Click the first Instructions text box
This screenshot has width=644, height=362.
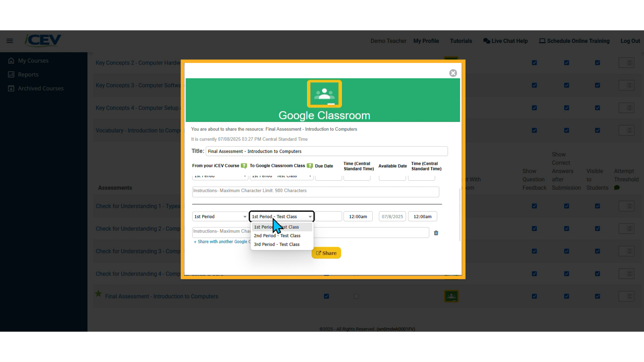click(316, 192)
